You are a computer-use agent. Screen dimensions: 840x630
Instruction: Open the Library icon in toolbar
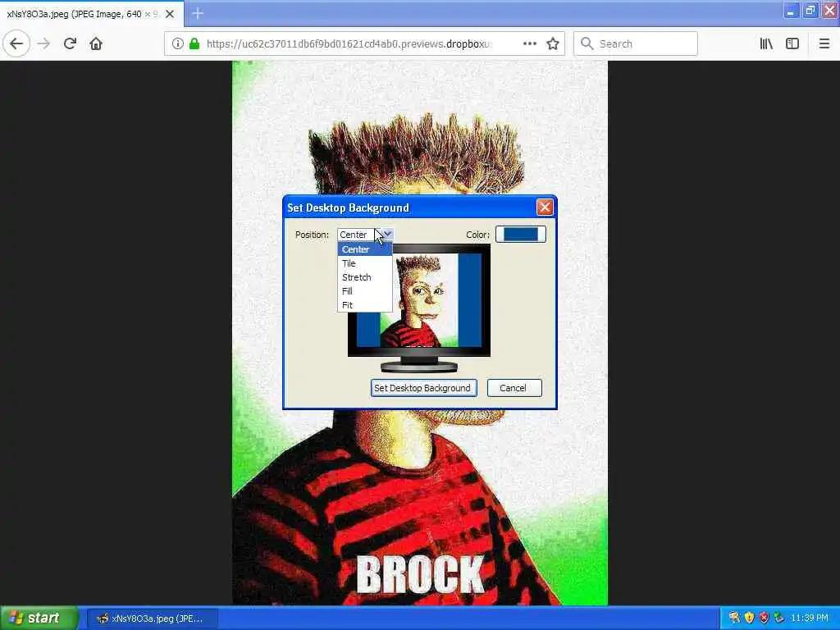pos(766,43)
